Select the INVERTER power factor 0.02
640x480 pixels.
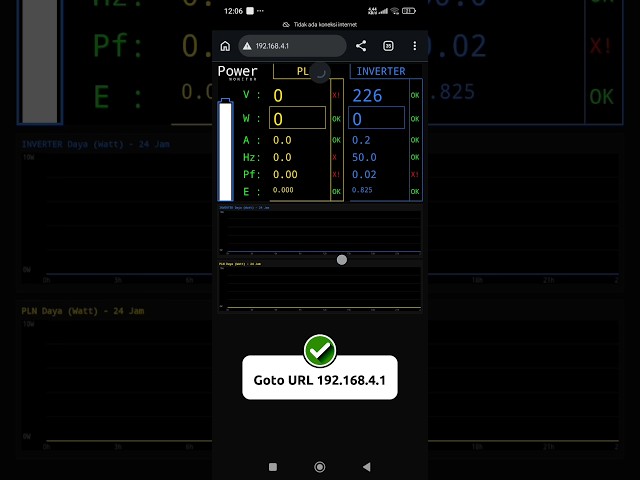coord(364,174)
